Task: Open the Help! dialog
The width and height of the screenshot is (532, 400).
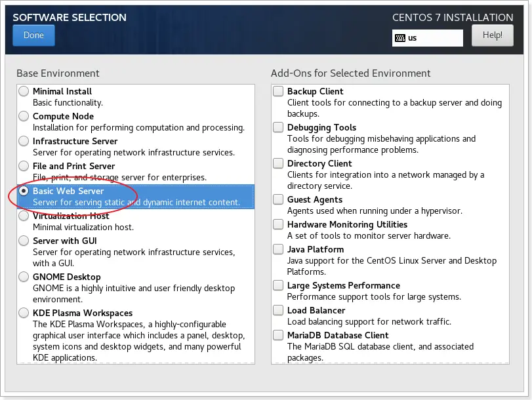Action: 492,35
